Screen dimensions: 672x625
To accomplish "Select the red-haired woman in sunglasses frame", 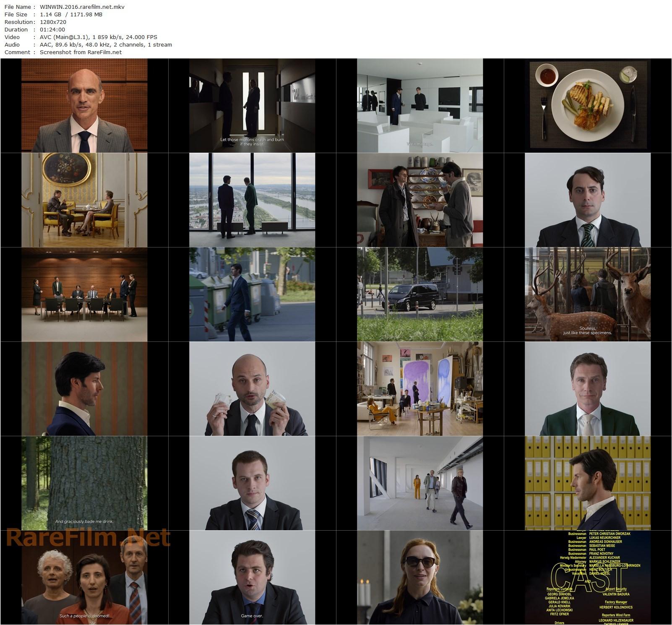I will 420,577.
